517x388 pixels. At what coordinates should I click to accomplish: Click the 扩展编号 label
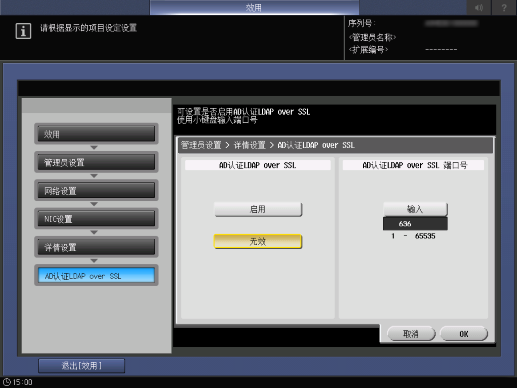[x=368, y=50]
